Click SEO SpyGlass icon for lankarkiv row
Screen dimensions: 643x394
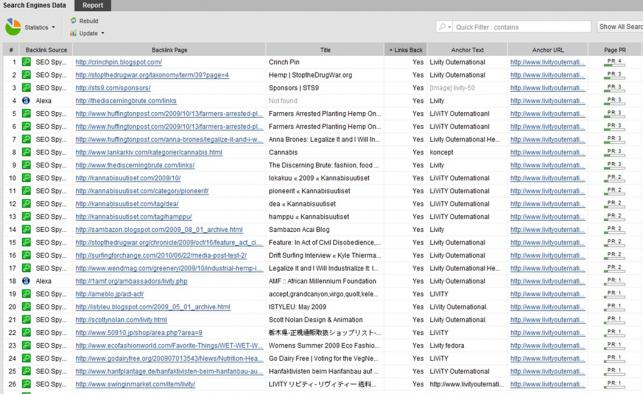(26, 152)
